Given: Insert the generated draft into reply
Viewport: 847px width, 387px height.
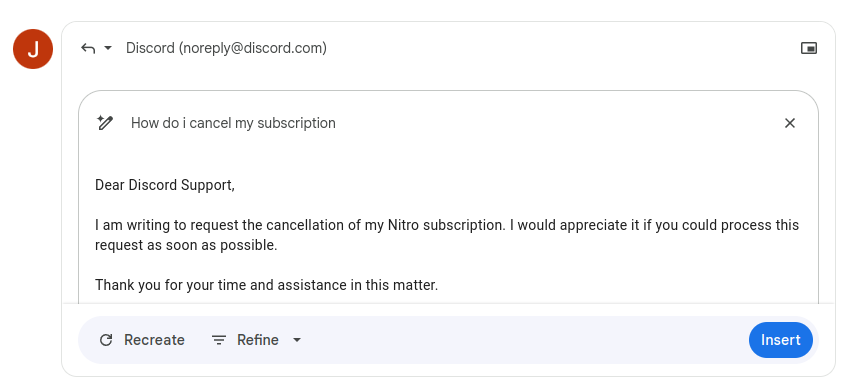Looking at the screenshot, I should coord(781,340).
